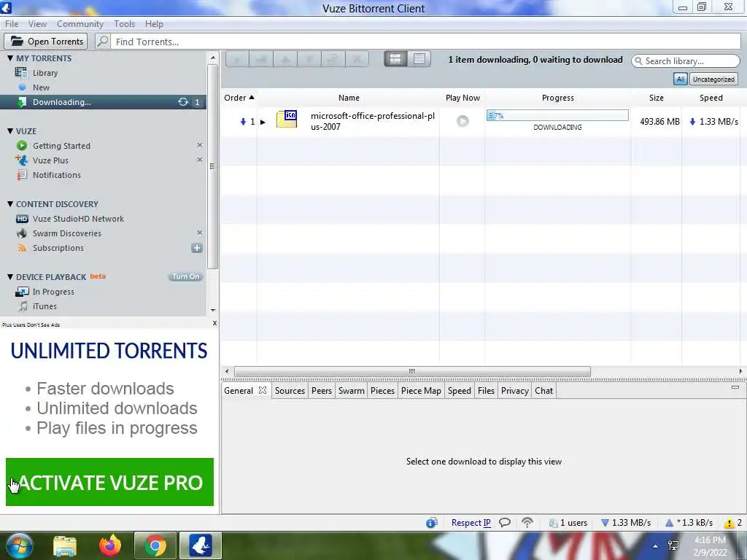
Task: Close the General tab with its X
Action: pos(263,390)
